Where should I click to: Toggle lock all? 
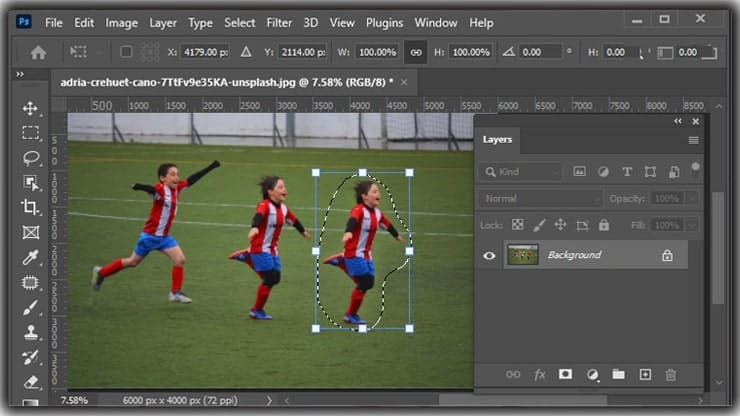point(604,225)
